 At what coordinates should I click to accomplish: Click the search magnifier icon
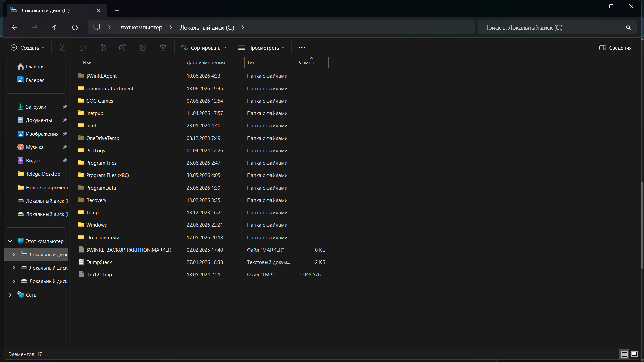(628, 28)
